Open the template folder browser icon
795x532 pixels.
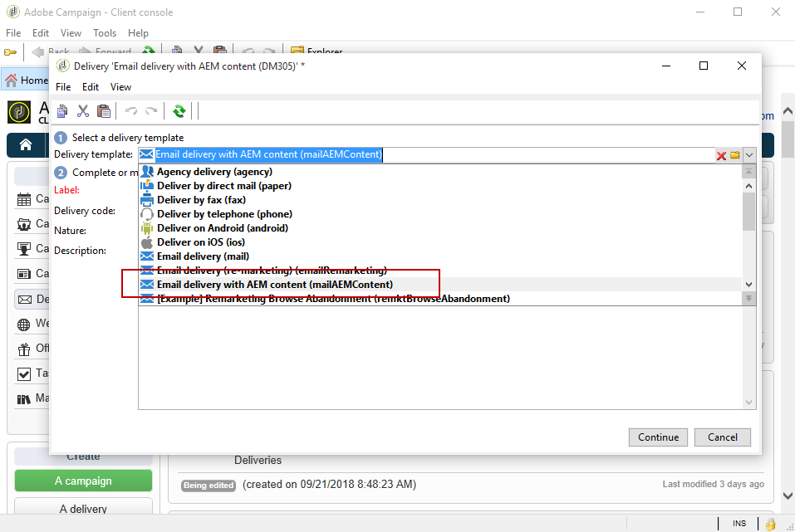734,155
